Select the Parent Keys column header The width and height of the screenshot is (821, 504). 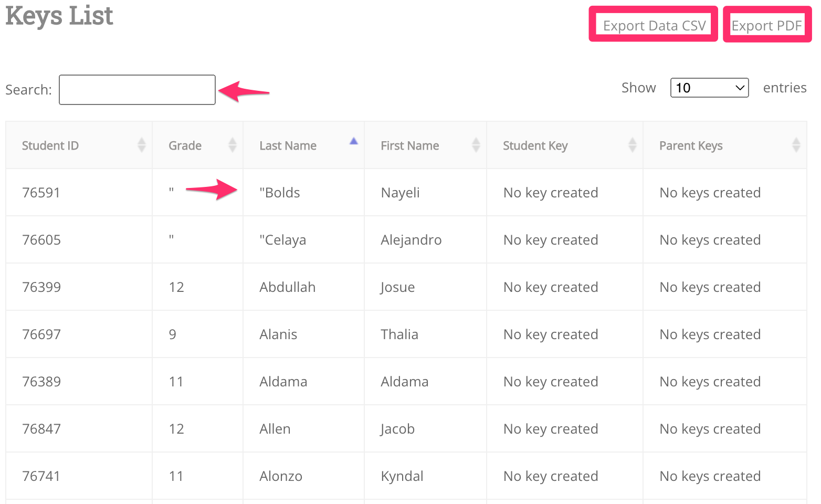(x=691, y=145)
